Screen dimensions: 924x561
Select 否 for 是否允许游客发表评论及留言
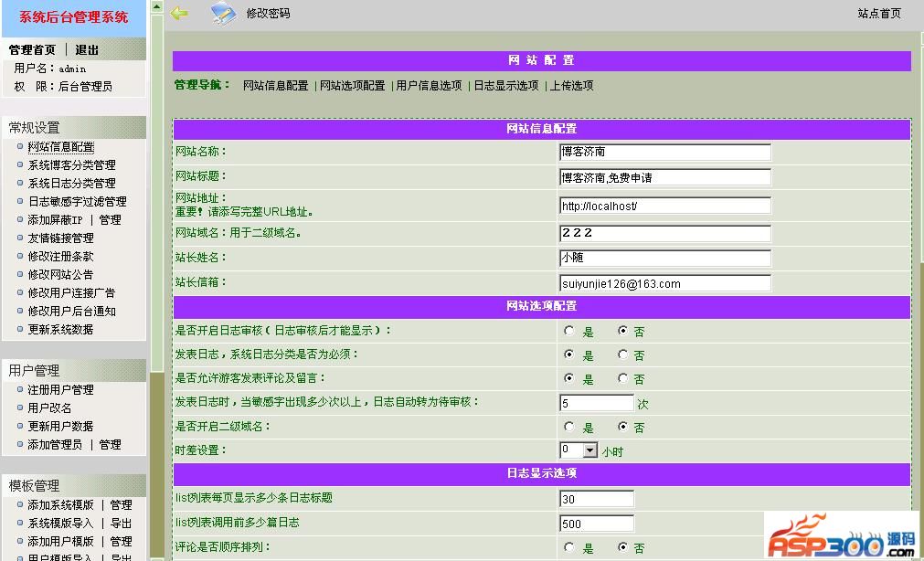[x=623, y=378]
